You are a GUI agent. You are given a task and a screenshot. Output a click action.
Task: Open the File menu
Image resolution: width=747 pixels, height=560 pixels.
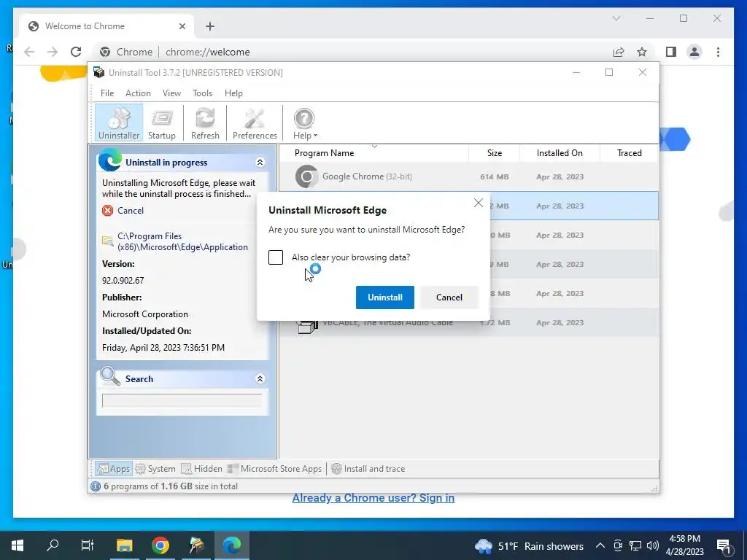tap(107, 93)
